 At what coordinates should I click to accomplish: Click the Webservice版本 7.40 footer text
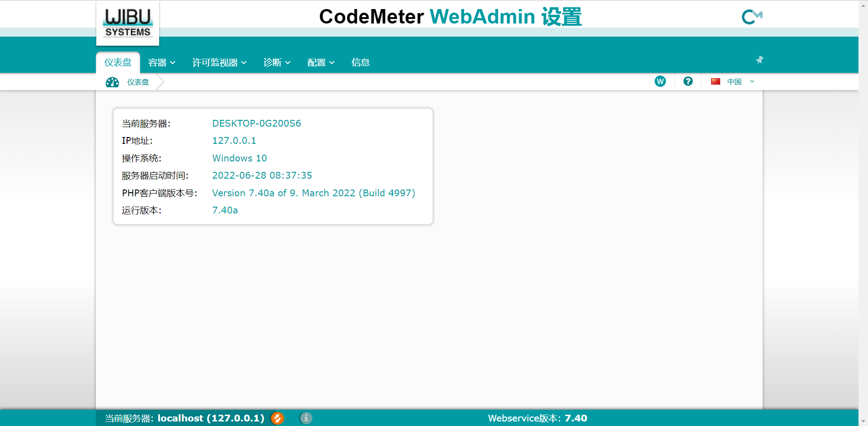538,418
